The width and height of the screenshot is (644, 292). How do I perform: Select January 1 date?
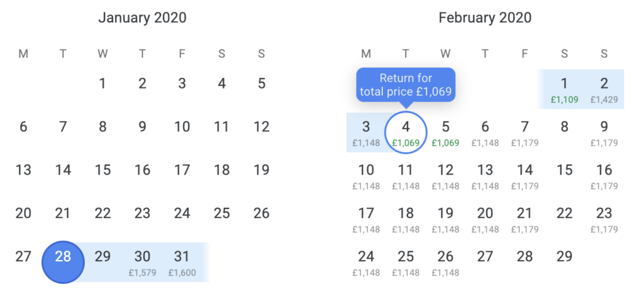click(103, 84)
